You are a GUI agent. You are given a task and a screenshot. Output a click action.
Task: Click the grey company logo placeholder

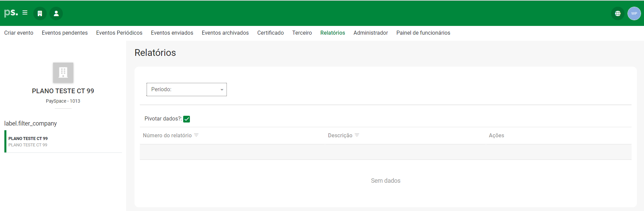pos(63,72)
